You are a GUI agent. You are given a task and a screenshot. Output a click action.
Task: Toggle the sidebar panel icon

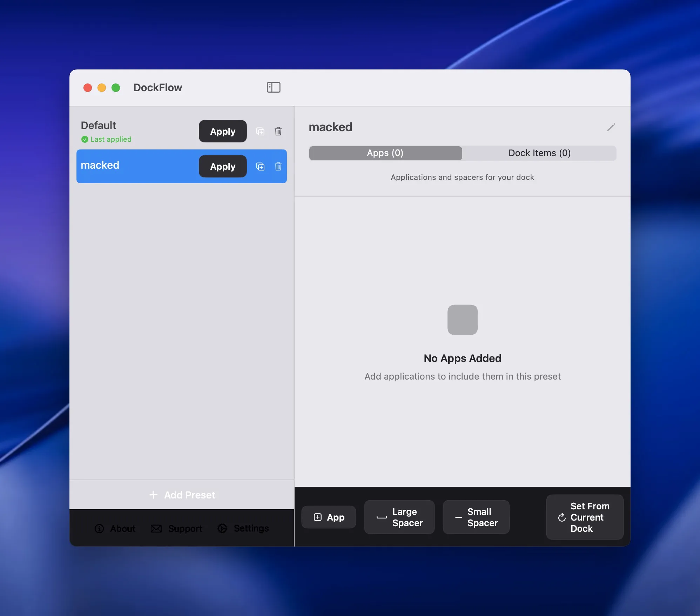(273, 87)
